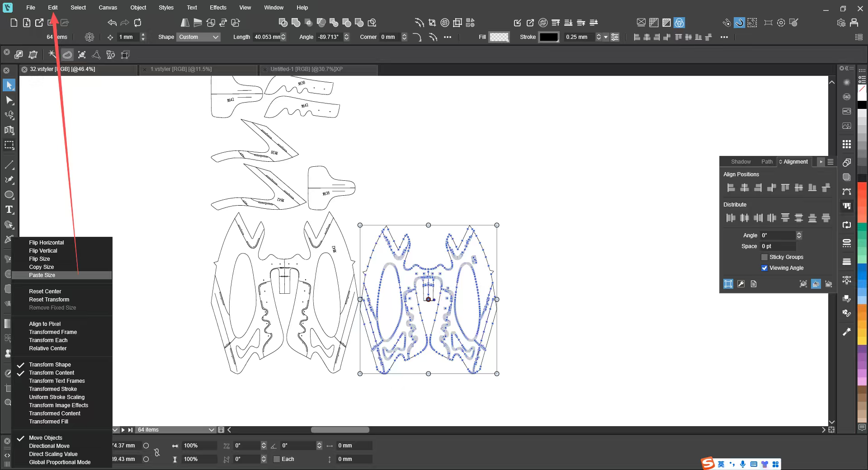
Task: Select the Text tool in left toolbar
Action: pos(9,210)
